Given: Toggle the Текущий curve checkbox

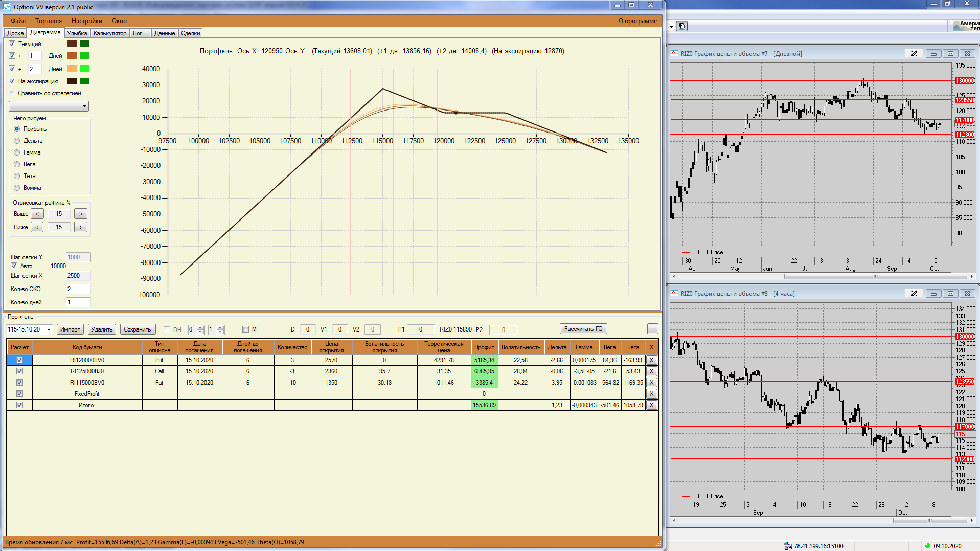Looking at the screenshot, I should 12,44.
